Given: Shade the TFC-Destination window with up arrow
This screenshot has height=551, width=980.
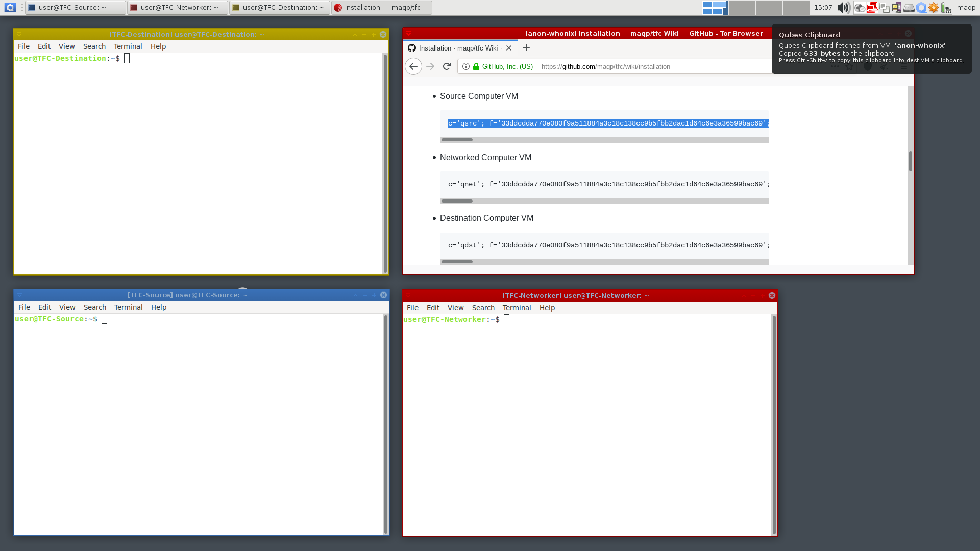Looking at the screenshot, I should pos(355,34).
